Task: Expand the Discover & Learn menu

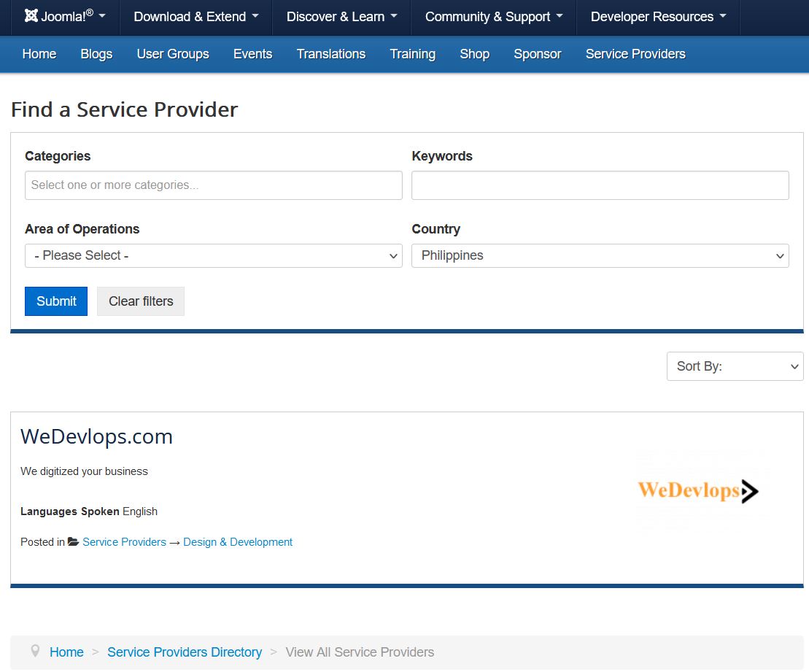Action: coord(341,17)
